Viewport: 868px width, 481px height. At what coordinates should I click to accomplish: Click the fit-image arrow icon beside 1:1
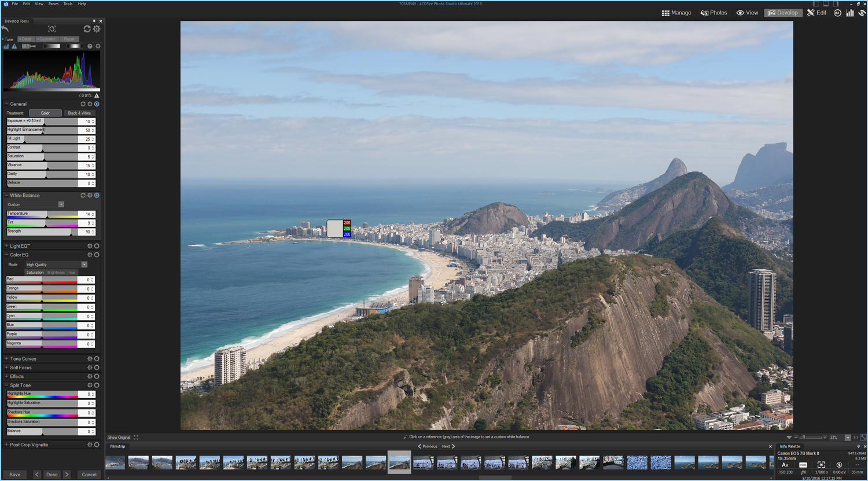(863, 438)
